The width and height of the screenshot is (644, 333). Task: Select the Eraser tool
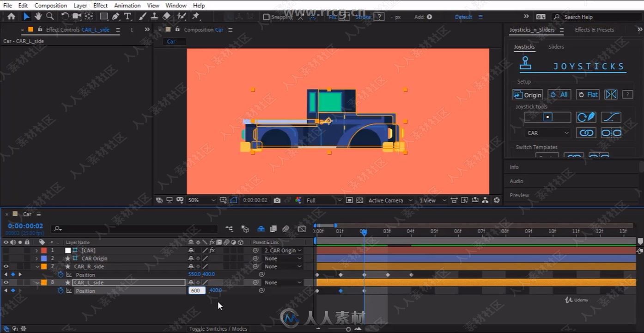[x=167, y=17]
